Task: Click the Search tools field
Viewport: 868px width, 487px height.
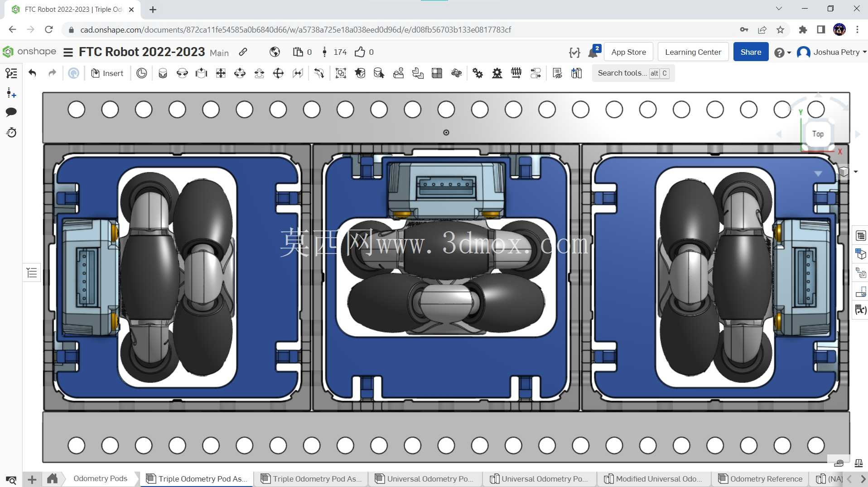Action: coord(633,73)
